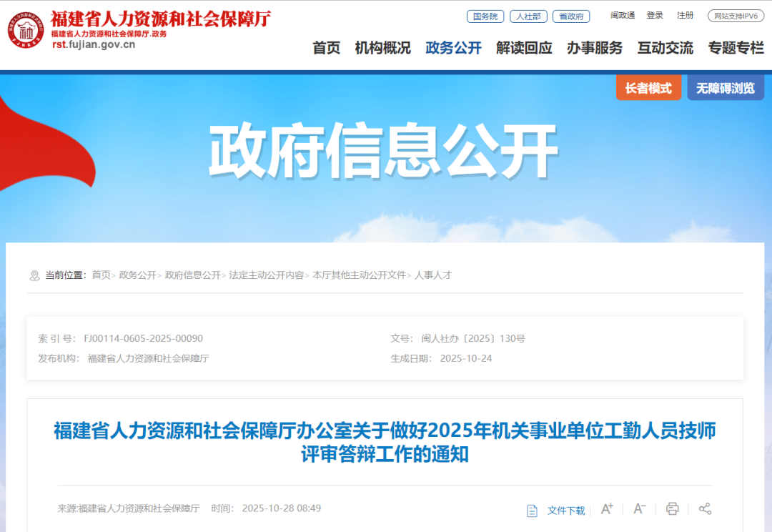Viewport: 772px width, 532px height.
Task: Click 政府信息公开 in the breadcrumb
Action: click(x=192, y=275)
